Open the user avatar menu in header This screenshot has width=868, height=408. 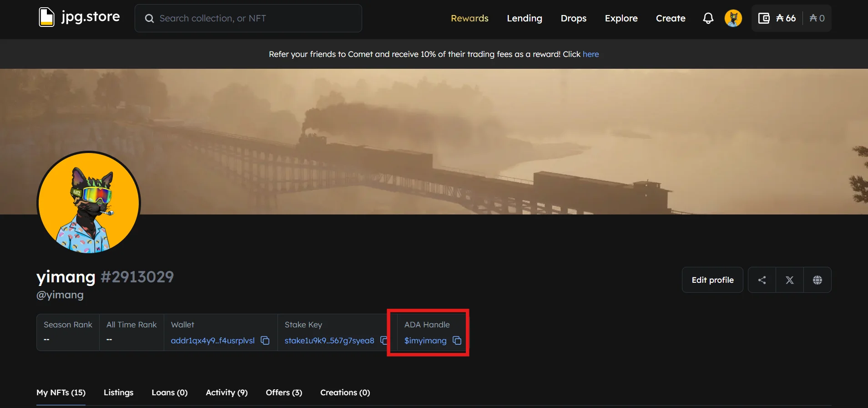733,18
